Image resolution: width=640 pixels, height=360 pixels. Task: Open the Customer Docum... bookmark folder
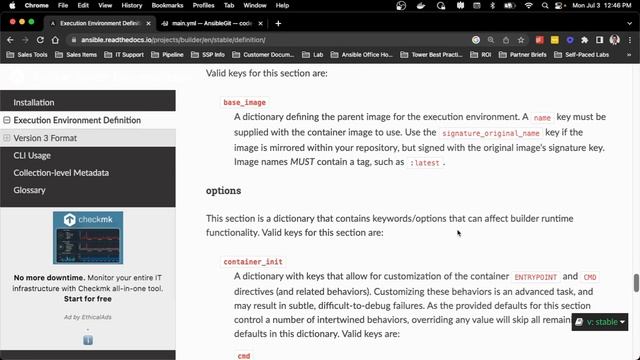(x=263, y=55)
